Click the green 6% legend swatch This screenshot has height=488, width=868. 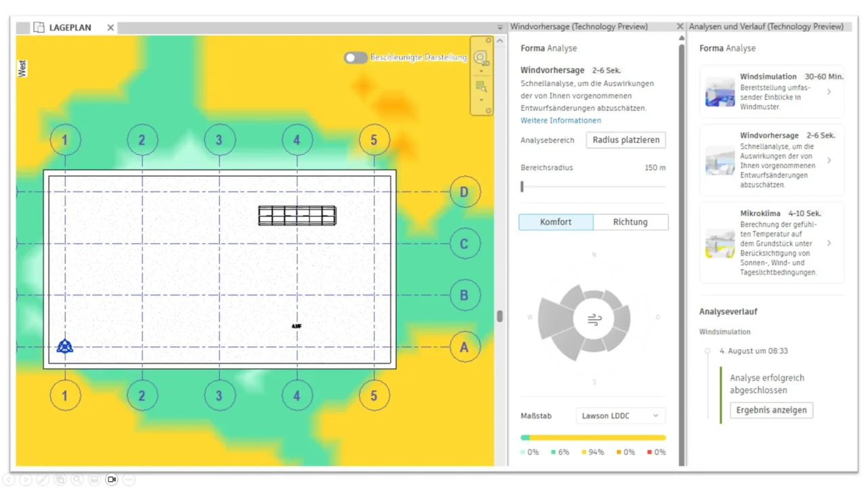[554, 452]
